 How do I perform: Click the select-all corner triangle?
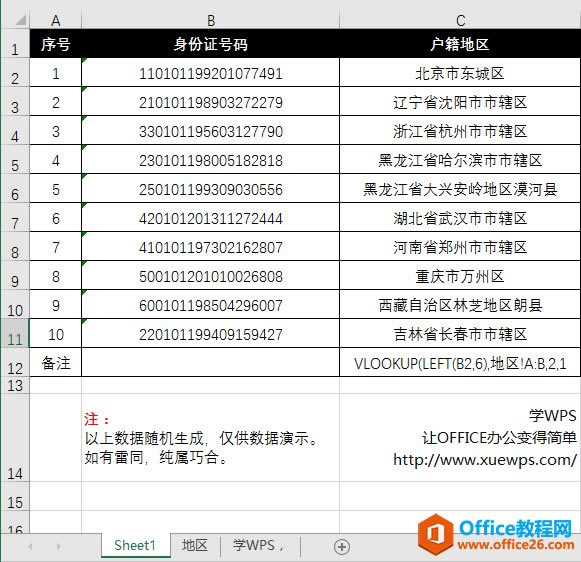coord(21,20)
